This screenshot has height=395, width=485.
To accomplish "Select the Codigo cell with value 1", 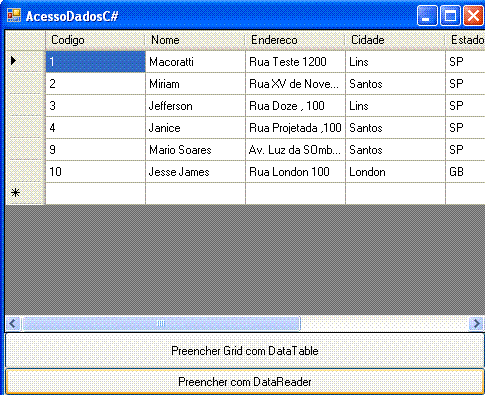I will coord(95,61).
